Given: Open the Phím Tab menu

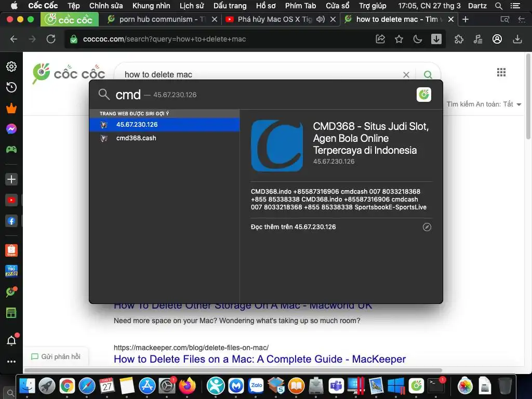Looking at the screenshot, I should (300, 5).
